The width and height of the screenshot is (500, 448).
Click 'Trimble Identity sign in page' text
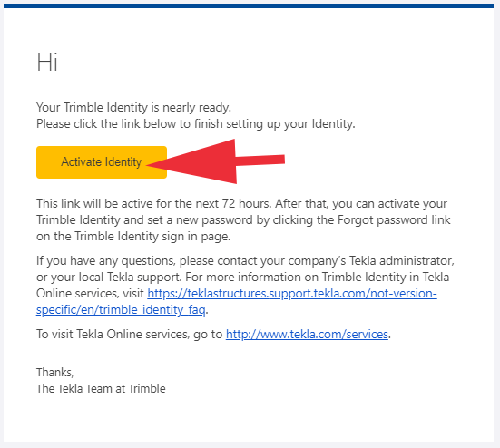pyautogui.click(x=152, y=237)
